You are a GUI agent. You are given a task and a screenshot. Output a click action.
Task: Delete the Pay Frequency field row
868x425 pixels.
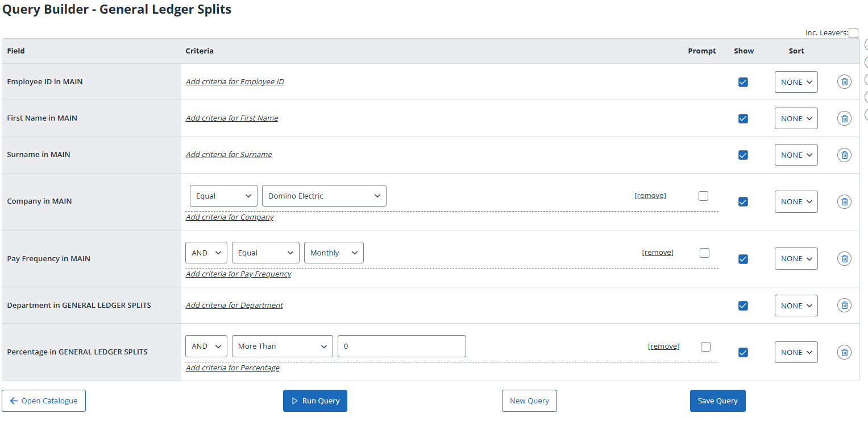tap(844, 258)
